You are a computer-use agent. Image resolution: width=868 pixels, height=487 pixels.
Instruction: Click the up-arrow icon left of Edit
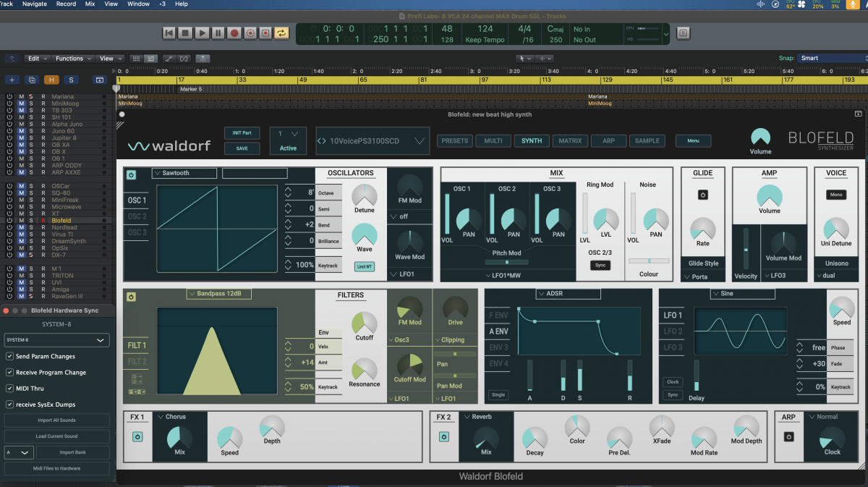pos(12,59)
